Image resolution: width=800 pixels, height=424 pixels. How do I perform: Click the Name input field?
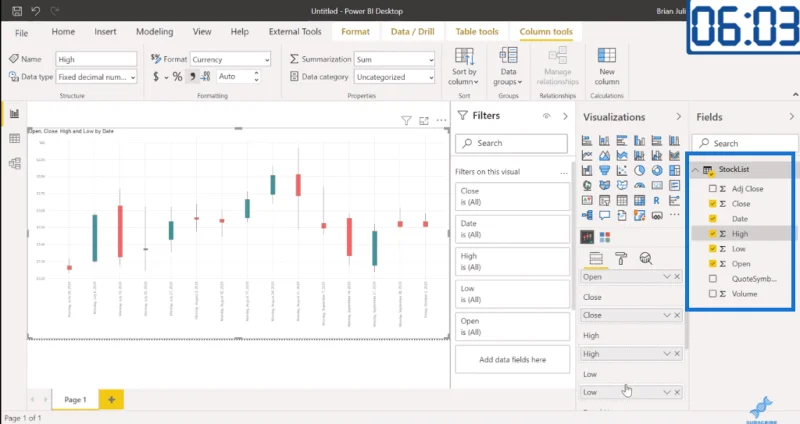coord(96,59)
